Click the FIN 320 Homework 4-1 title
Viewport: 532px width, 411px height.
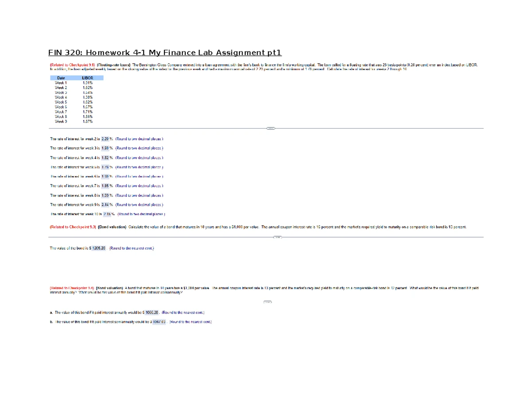pos(165,53)
